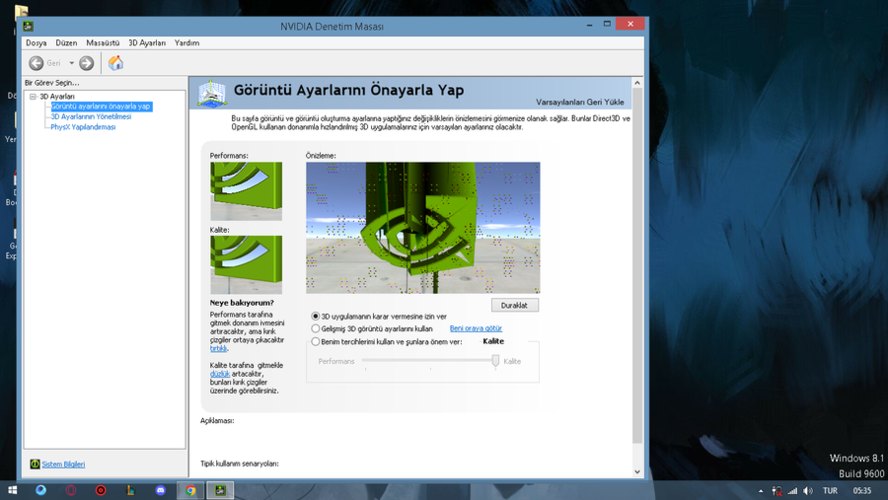Select 3D Ayarlarının Yönetilmesi tree item

coord(91,116)
